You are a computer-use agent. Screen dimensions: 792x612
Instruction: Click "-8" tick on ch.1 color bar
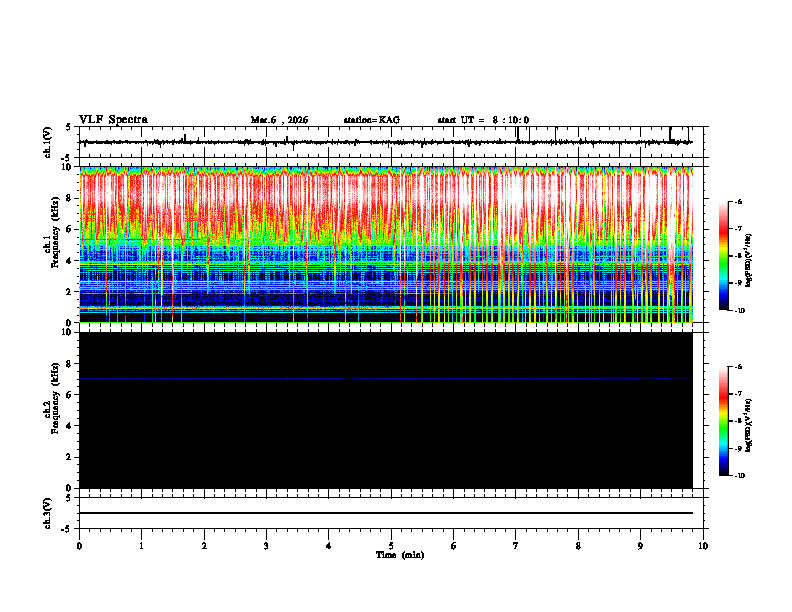(738, 256)
